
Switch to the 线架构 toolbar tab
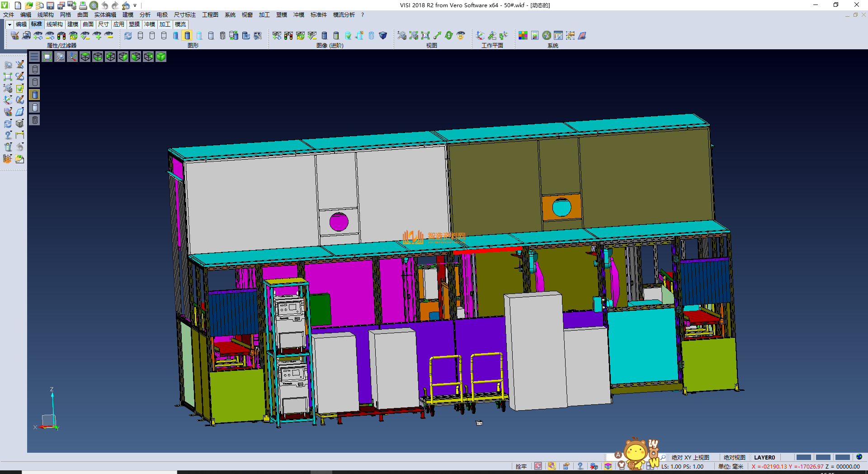click(54, 24)
